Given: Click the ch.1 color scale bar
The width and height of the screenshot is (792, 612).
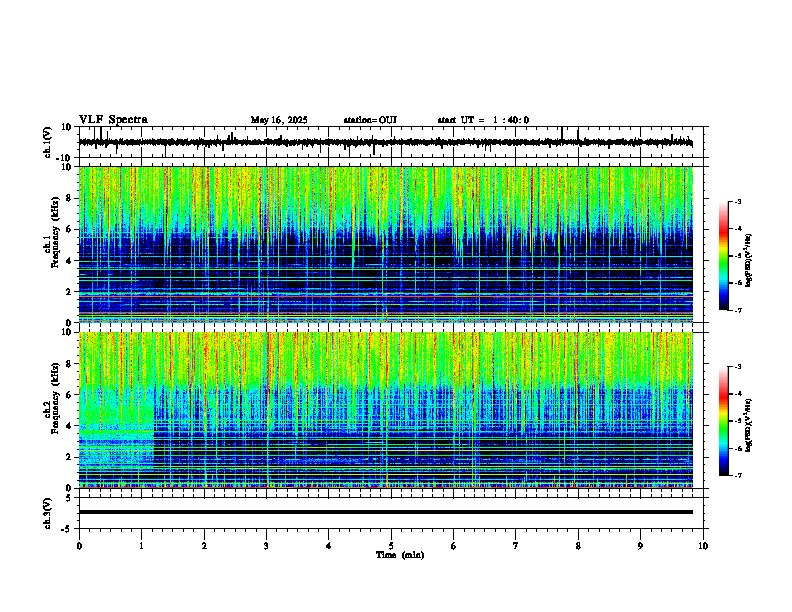Looking at the screenshot, I should (724, 256).
